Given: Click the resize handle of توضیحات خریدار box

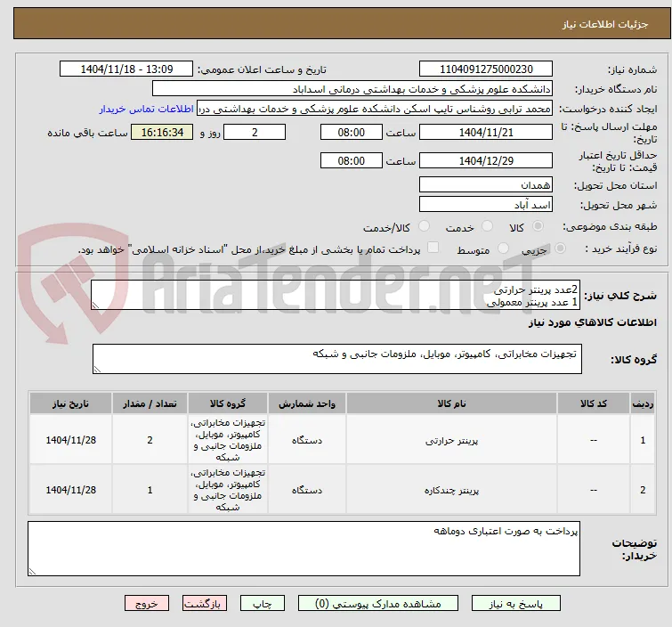Looking at the screenshot, I should click(32, 571).
